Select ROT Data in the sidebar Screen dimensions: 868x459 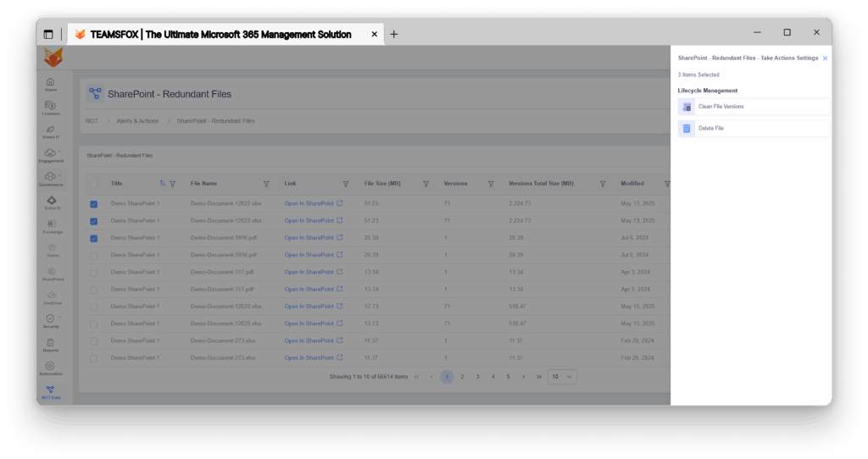click(x=50, y=393)
